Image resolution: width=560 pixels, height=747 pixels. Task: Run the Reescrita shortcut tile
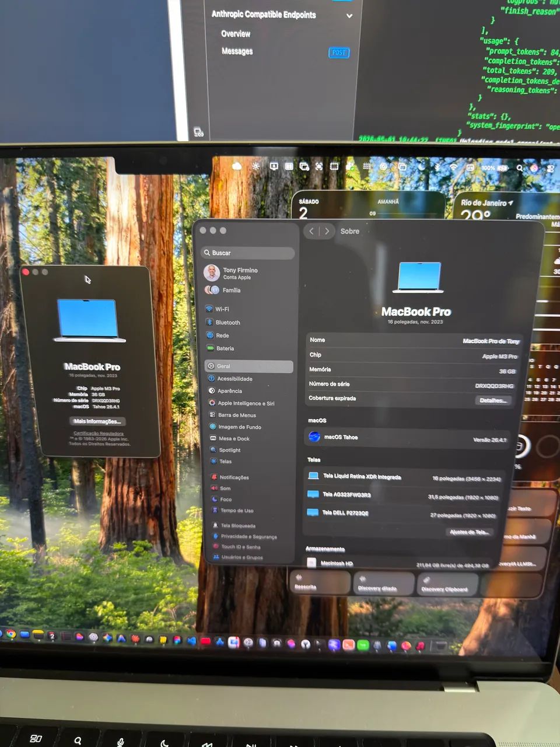coord(320,583)
